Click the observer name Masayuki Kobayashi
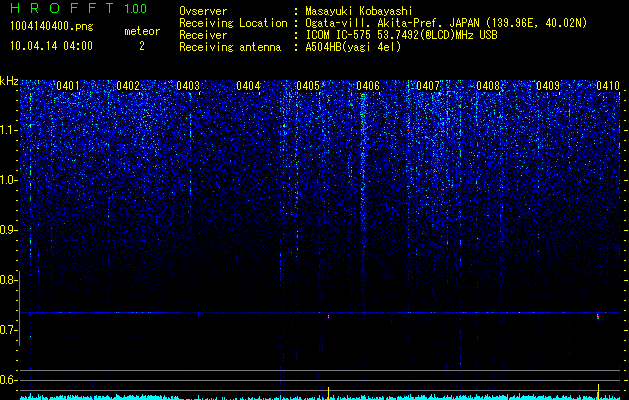629x400 pixels. (359, 11)
